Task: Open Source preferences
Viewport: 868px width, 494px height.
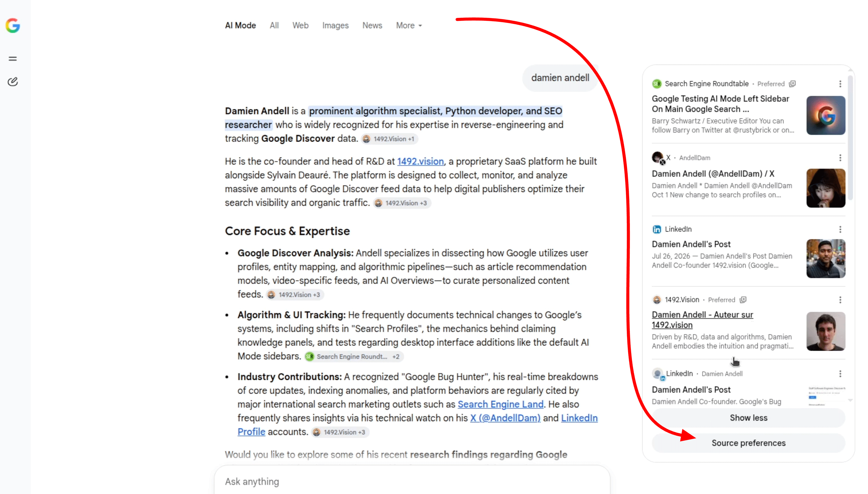Action: (x=749, y=443)
